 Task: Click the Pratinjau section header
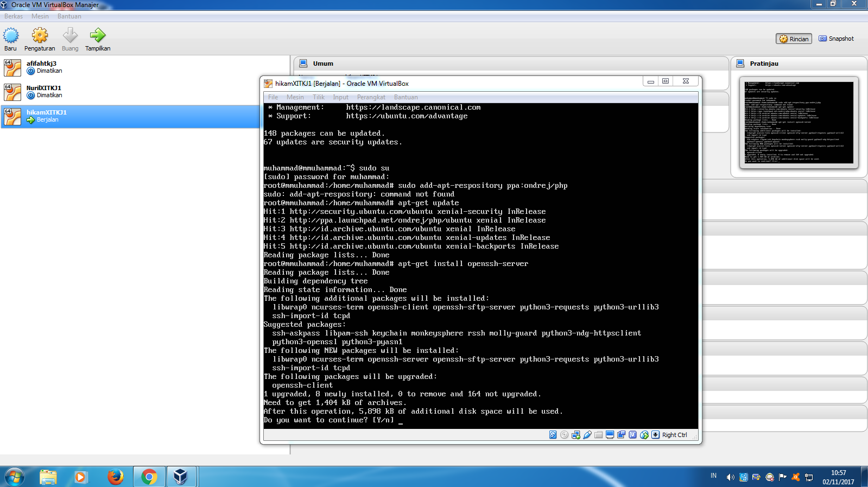(764, 64)
